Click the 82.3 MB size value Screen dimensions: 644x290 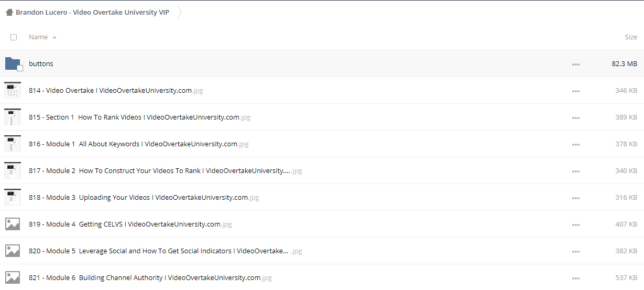coord(625,63)
